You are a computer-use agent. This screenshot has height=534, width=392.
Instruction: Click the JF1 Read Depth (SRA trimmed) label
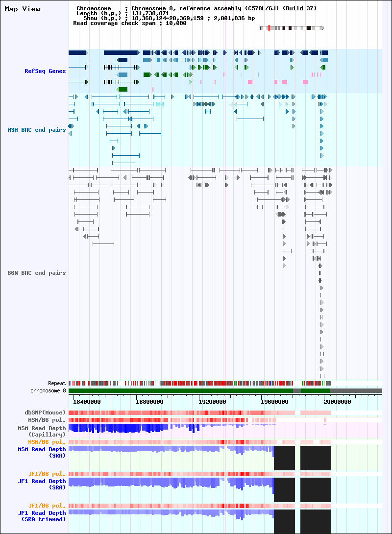point(42,516)
